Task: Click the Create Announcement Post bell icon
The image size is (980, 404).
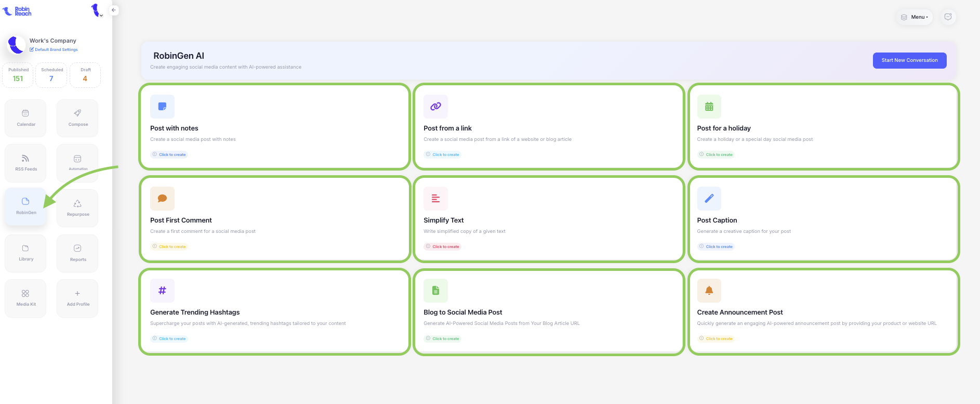Action: pos(709,291)
